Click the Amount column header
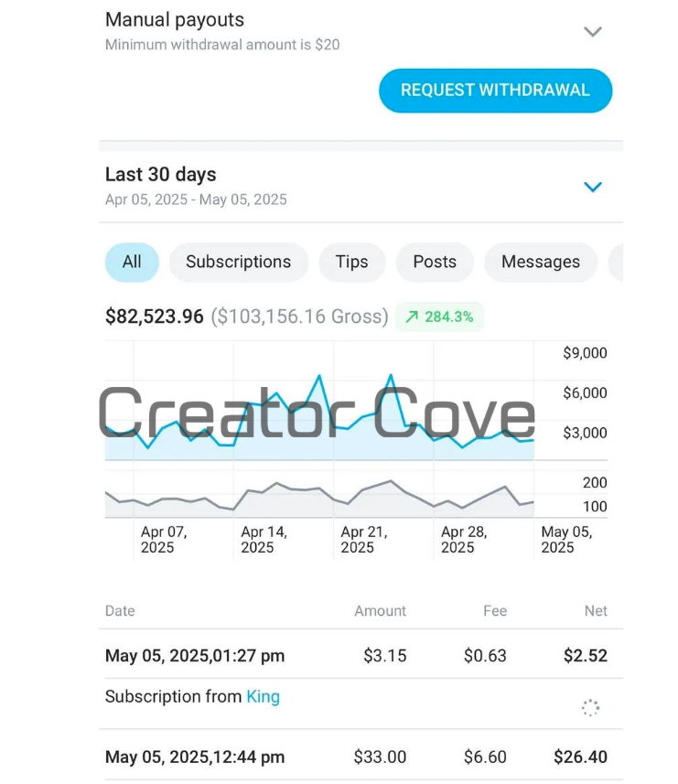Screen dimensions: 678x784 tap(380, 611)
